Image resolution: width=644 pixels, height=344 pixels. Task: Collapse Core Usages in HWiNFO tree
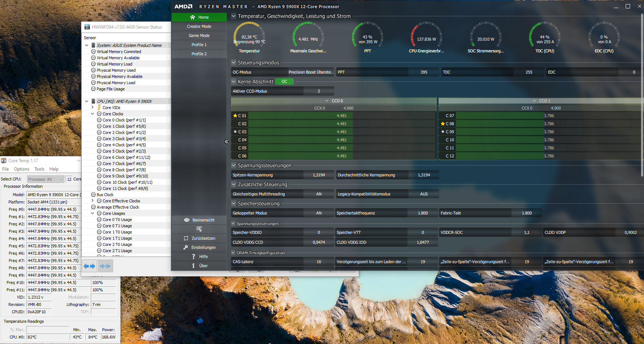pos(93,213)
